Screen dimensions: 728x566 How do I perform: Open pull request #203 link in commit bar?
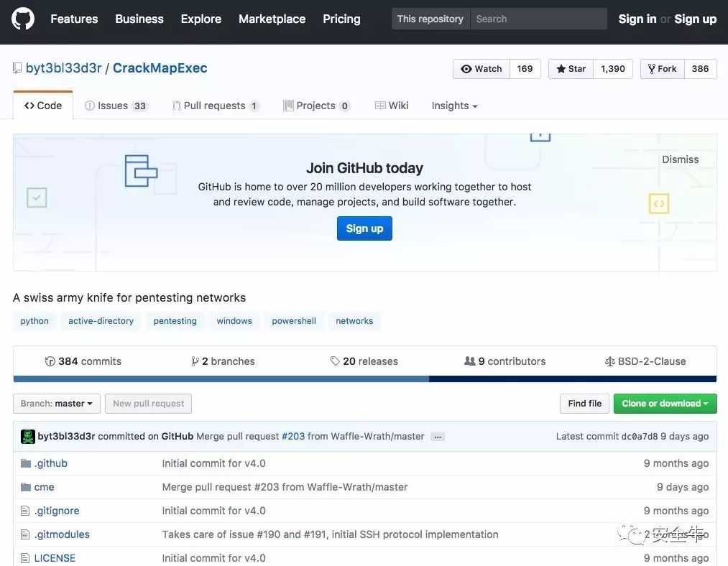(x=293, y=437)
